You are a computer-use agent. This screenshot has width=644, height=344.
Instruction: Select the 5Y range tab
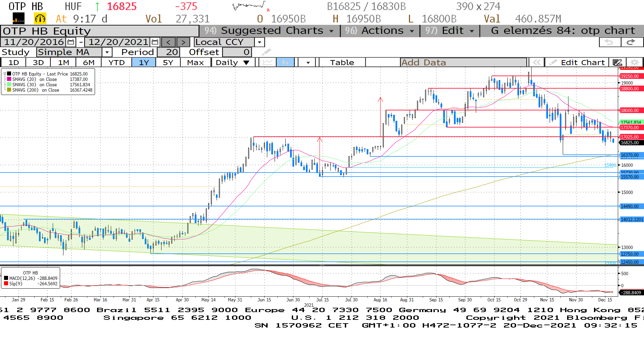coord(168,62)
